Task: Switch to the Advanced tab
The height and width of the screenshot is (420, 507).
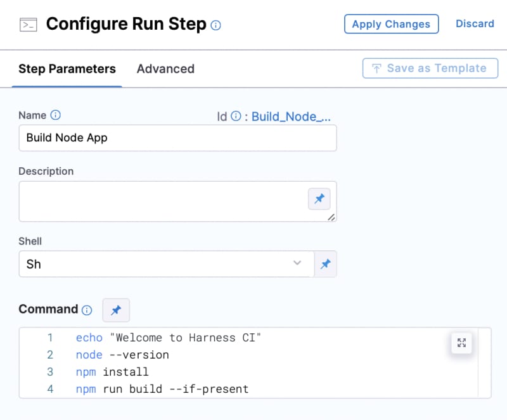Action: click(x=165, y=69)
